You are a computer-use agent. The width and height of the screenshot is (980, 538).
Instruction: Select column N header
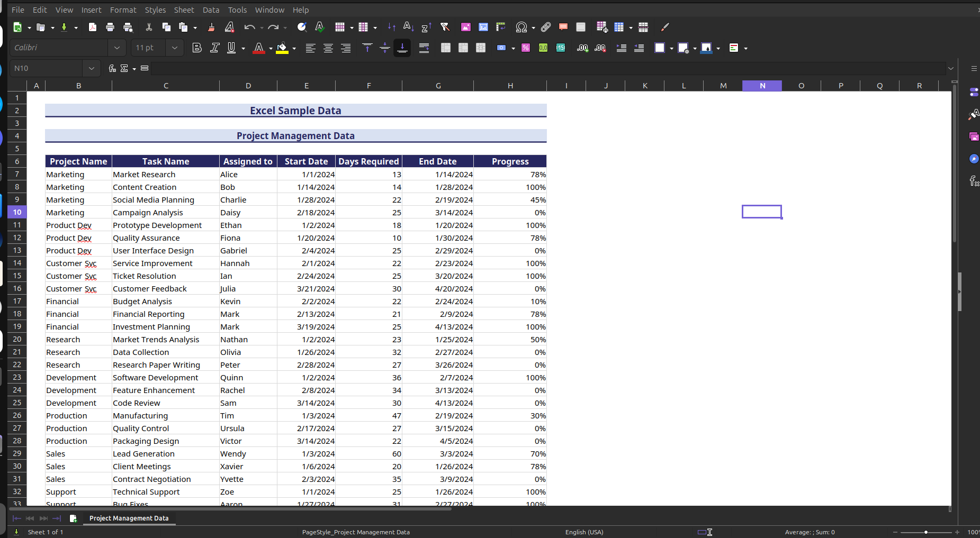coord(762,86)
